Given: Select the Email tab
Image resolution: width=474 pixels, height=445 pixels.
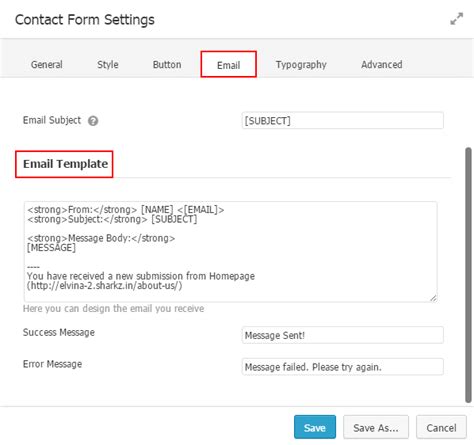Looking at the screenshot, I should pyautogui.click(x=229, y=64).
